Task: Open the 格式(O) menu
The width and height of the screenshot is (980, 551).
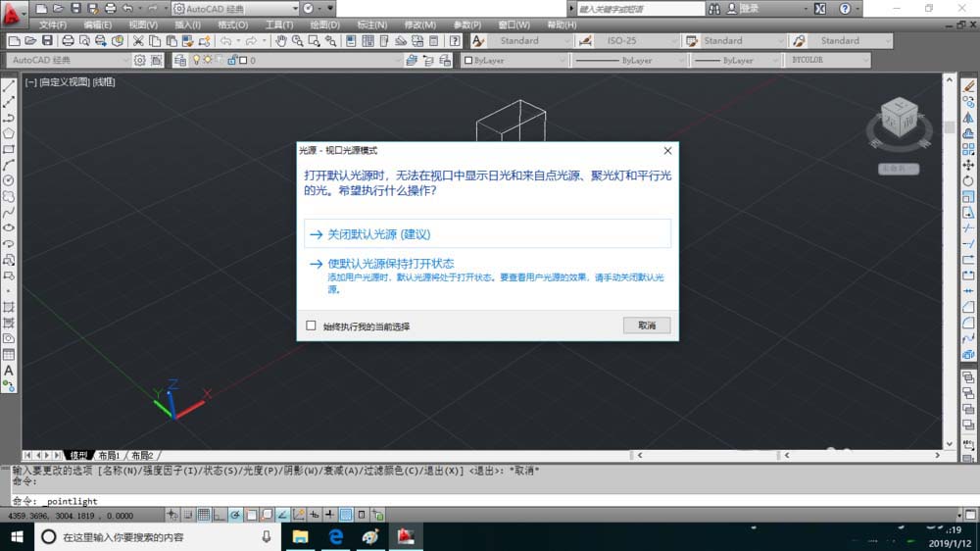Action: (x=233, y=25)
